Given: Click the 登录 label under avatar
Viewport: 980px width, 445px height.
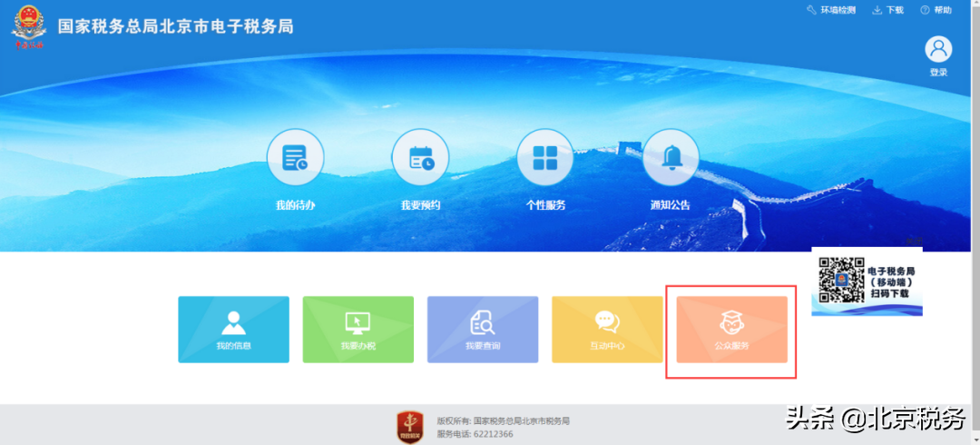Looking at the screenshot, I should [938, 72].
